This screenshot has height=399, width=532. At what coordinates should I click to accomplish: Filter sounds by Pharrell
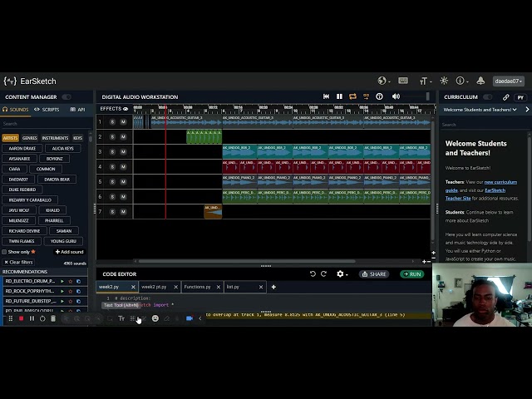54,220
